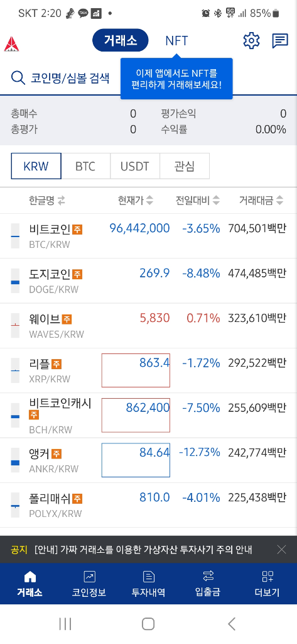Toggle 한글명 name swap arrows
The image size is (297, 644).
(x=61, y=201)
